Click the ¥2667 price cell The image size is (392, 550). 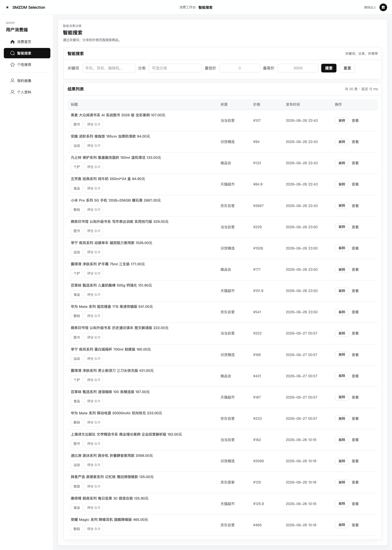click(x=258, y=206)
